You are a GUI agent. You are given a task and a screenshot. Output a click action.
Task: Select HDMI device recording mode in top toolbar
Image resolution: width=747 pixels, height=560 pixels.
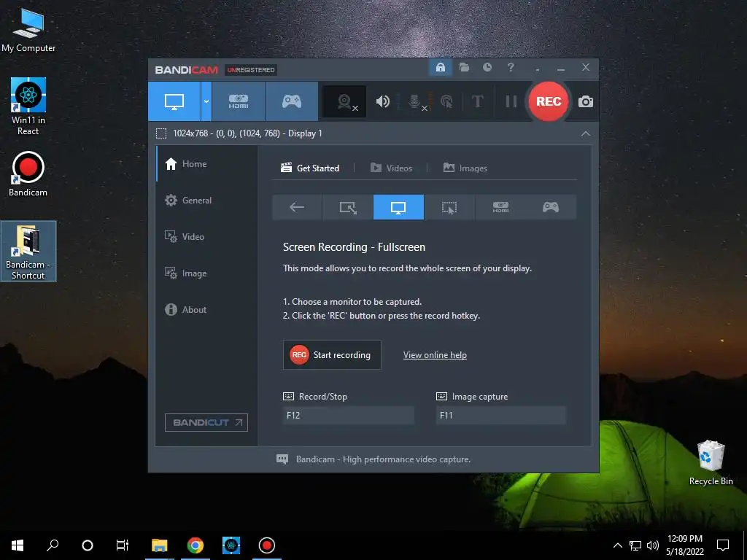tap(239, 101)
